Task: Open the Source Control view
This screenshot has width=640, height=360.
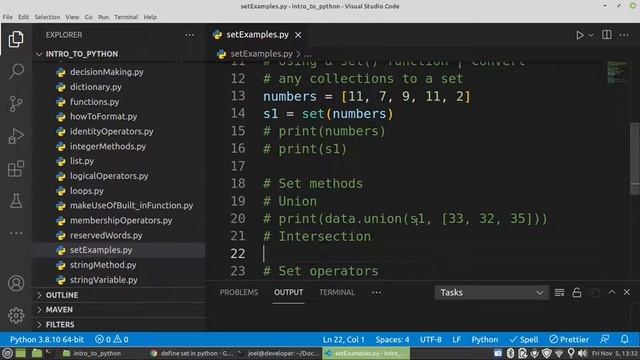Action: [16, 104]
